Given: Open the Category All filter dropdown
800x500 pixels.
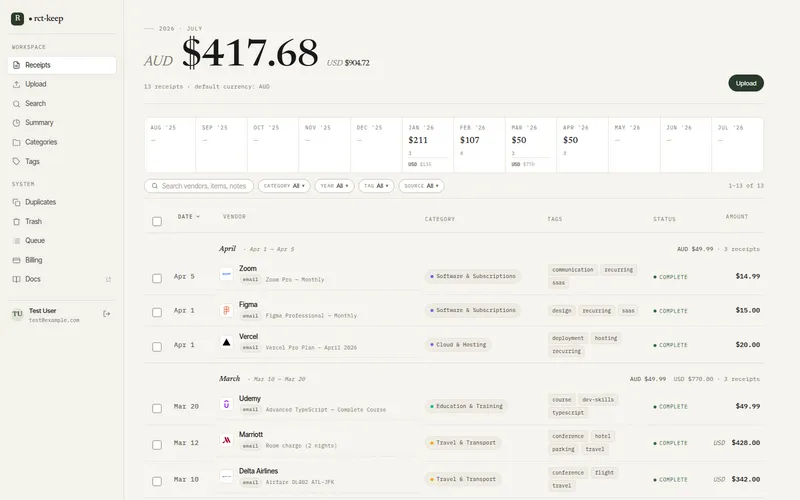Looking at the screenshot, I should [284, 186].
